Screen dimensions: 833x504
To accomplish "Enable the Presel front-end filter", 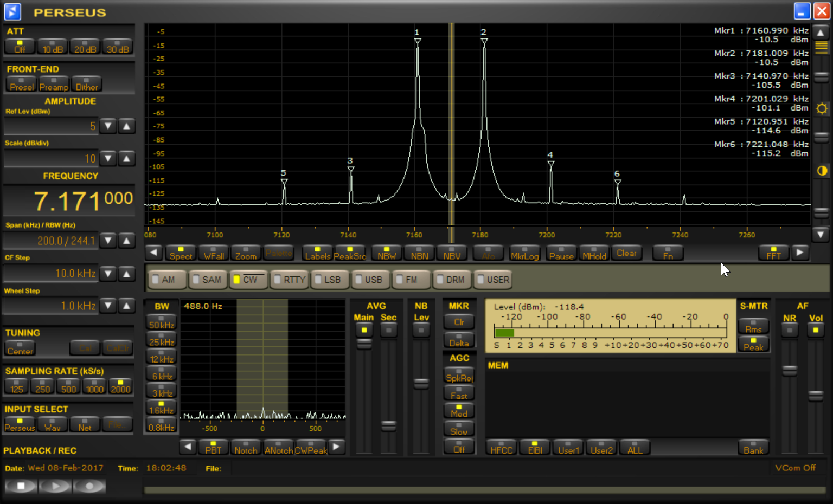I will (22, 84).
